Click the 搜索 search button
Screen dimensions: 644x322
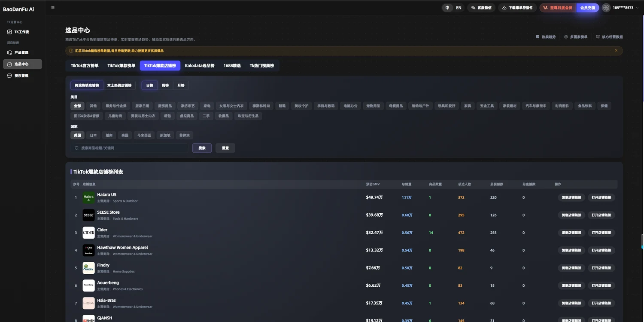point(202,148)
